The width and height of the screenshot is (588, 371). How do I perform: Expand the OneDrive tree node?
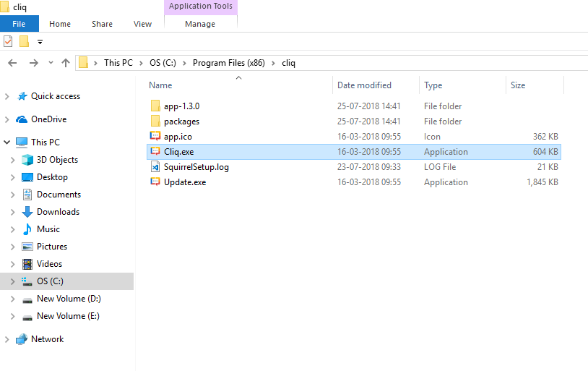point(7,119)
